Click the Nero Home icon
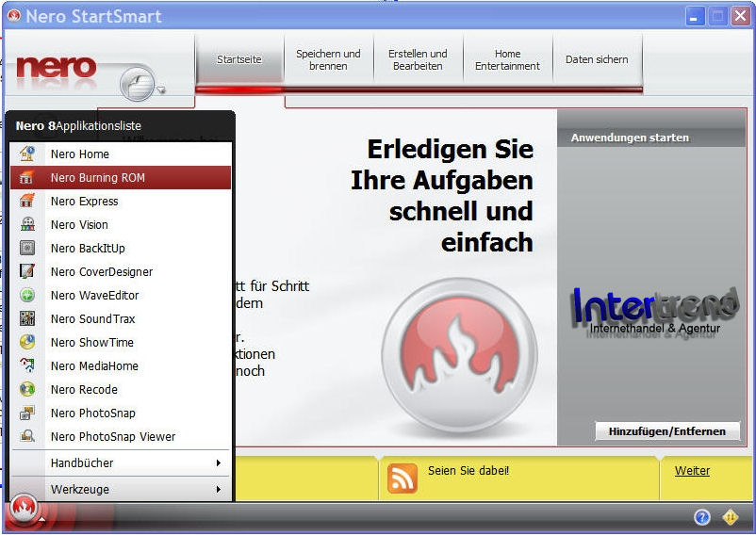 tap(27, 154)
